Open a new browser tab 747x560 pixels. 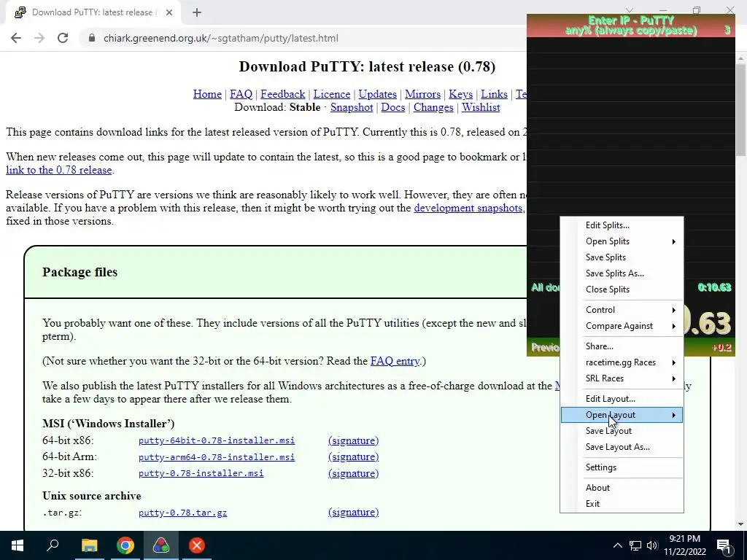click(x=197, y=12)
